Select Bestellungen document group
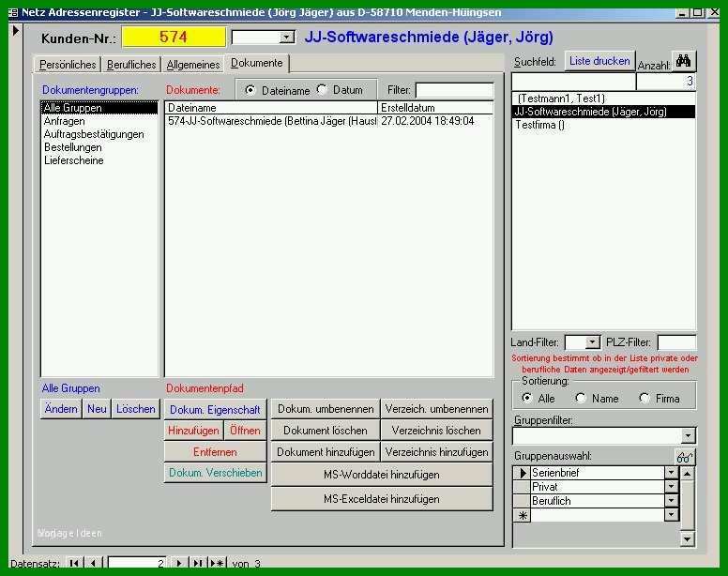The width and height of the screenshot is (728, 576). 99,147
